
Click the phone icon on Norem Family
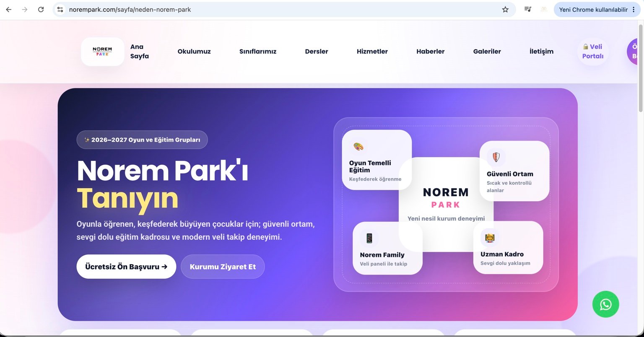[x=369, y=238]
